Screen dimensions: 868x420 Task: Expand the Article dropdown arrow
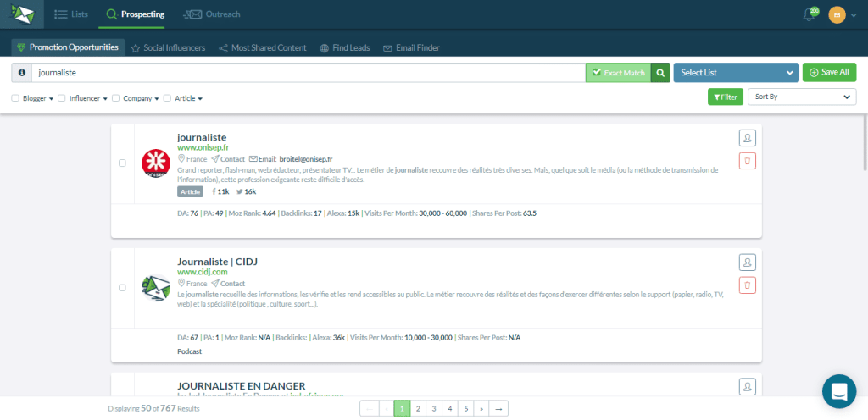[x=200, y=99]
